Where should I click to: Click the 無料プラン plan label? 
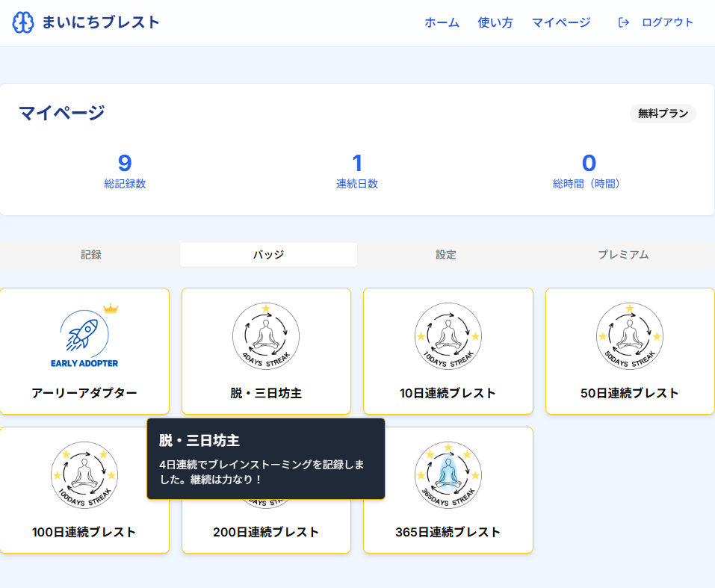(663, 114)
